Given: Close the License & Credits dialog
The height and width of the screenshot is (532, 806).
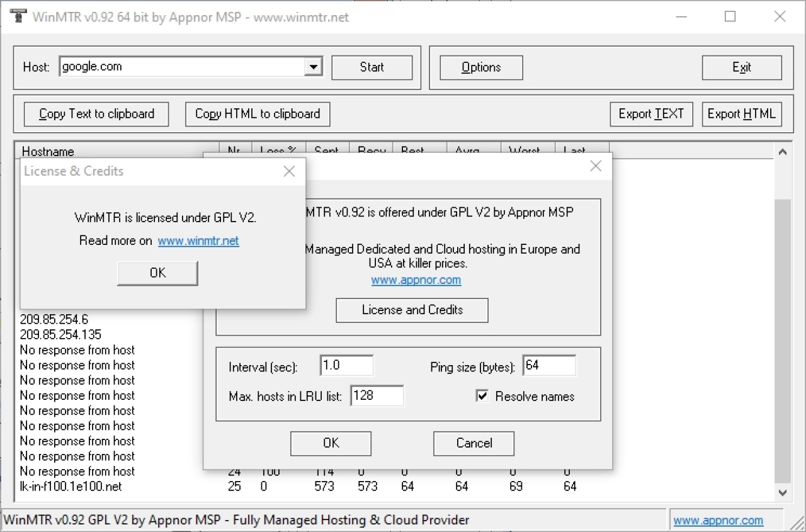Looking at the screenshot, I should (289, 171).
